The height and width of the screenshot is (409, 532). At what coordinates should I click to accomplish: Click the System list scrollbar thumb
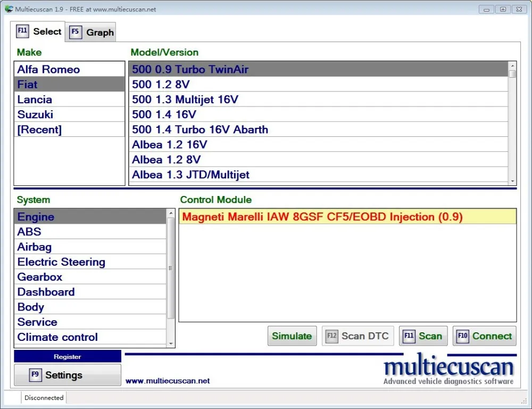pyautogui.click(x=171, y=268)
